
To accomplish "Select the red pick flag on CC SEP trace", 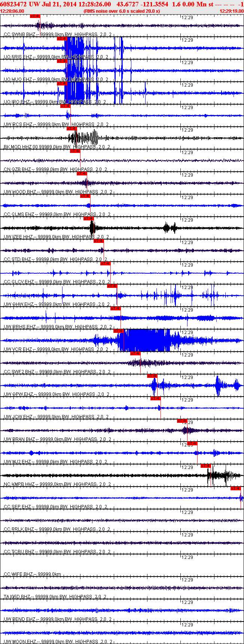I will [x=235, y=488].
